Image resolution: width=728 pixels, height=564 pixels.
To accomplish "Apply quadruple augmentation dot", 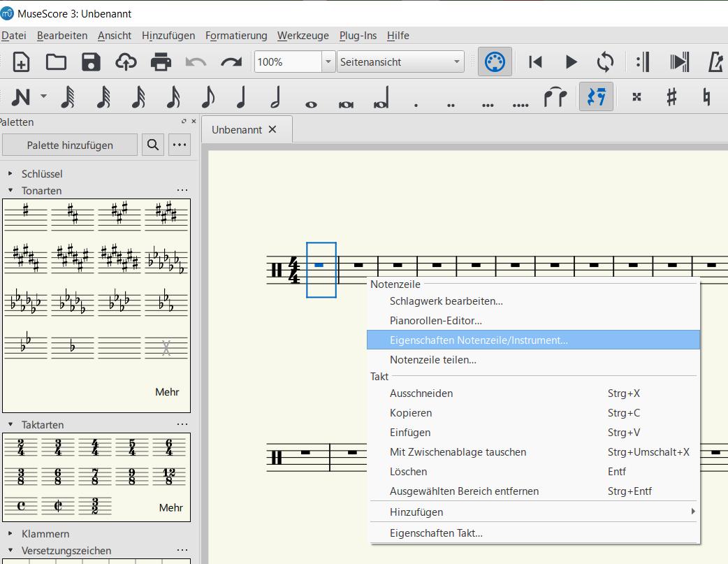I will point(520,106).
